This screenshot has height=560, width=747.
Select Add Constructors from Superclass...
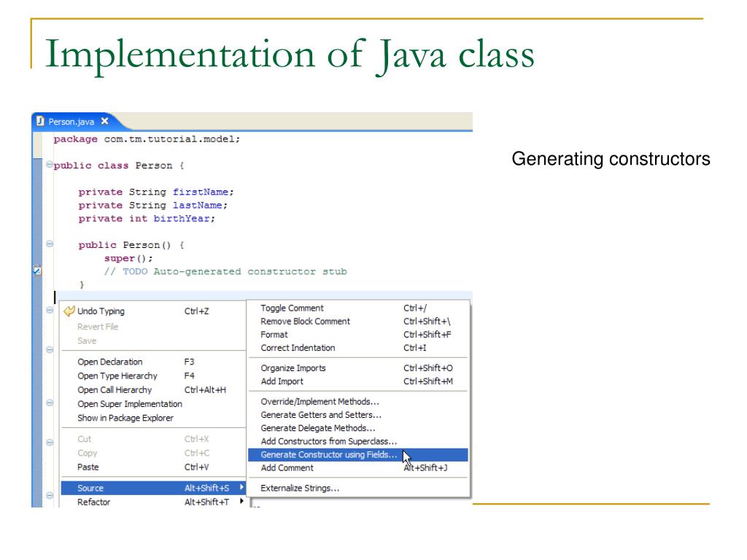(357, 441)
